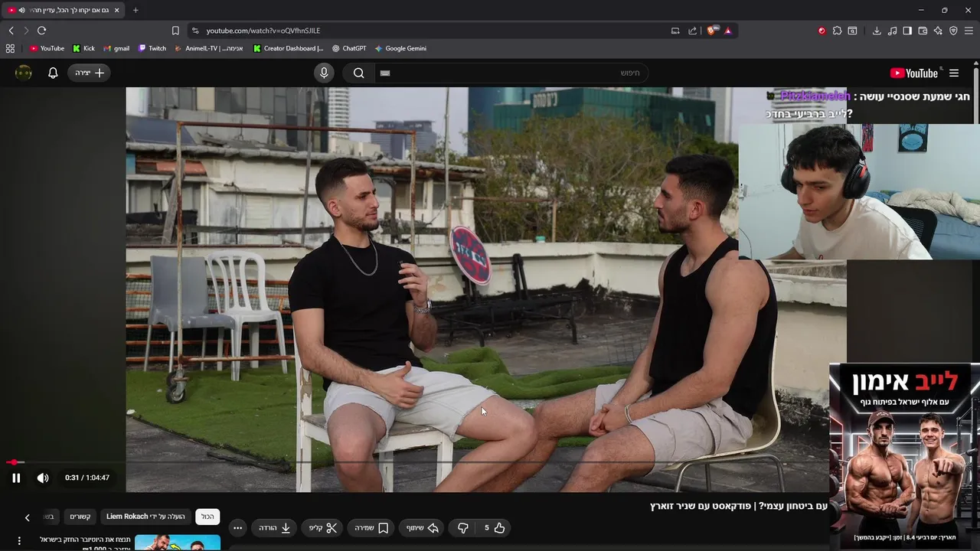980x551 pixels.
Task: Toggle the browser sidebar panel
Action: (907, 31)
